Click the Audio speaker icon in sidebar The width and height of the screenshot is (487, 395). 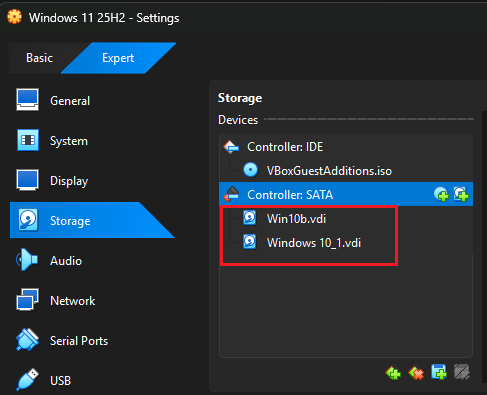[27, 259]
